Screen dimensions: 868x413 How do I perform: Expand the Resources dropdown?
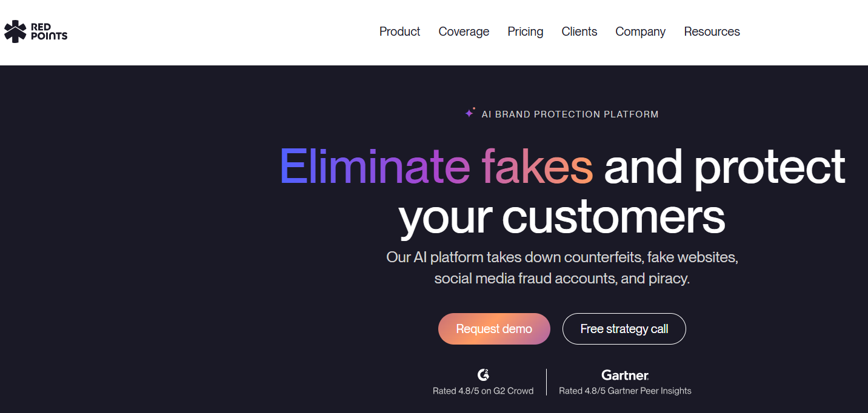pos(712,31)
